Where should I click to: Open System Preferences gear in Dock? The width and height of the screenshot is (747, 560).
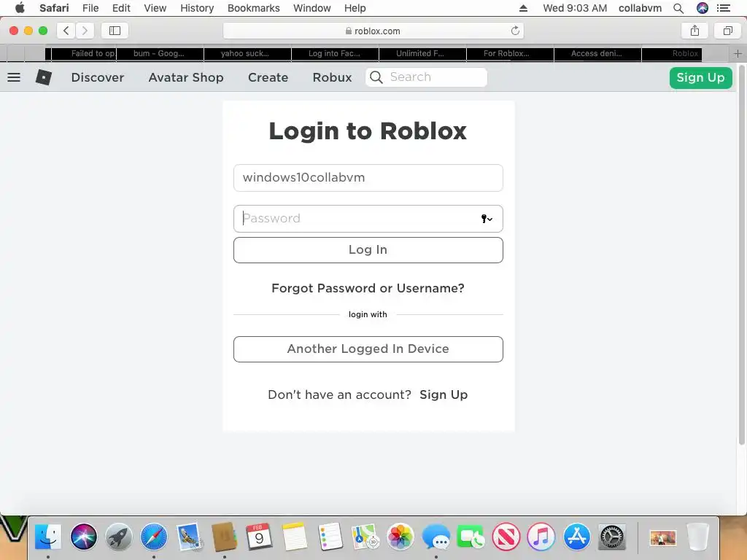(x=612, y=537)
